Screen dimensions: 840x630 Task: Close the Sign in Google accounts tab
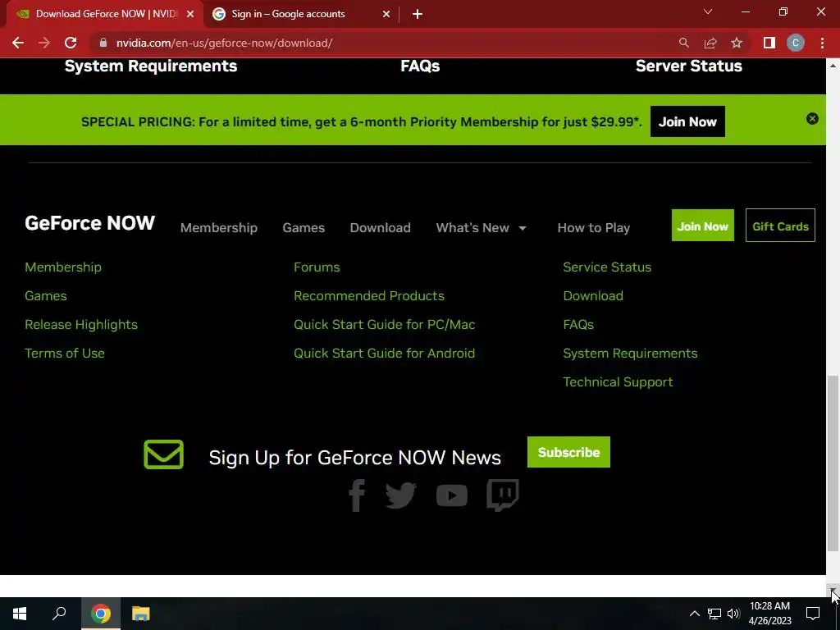pos(386,15)
